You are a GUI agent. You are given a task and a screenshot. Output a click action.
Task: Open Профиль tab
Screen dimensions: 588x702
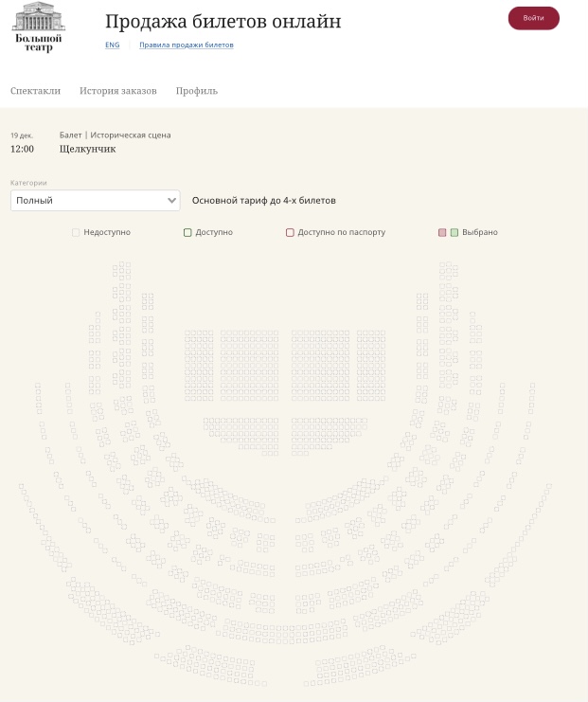(196, 91)
